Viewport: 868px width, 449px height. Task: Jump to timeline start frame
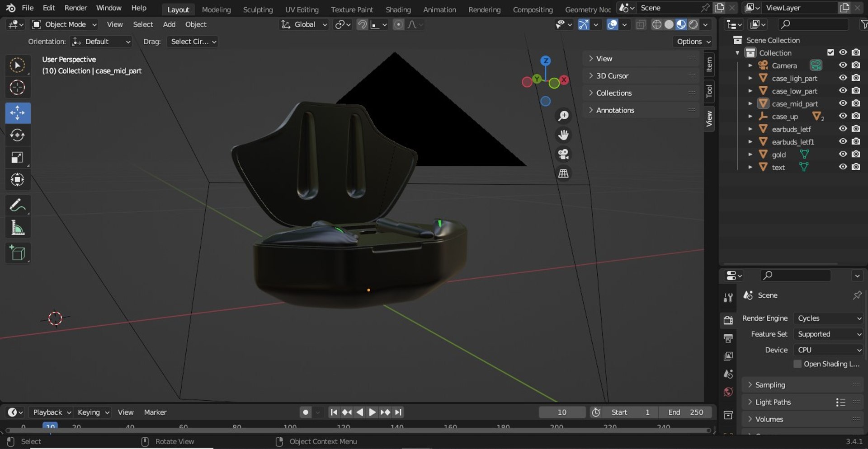pos(334,412)
